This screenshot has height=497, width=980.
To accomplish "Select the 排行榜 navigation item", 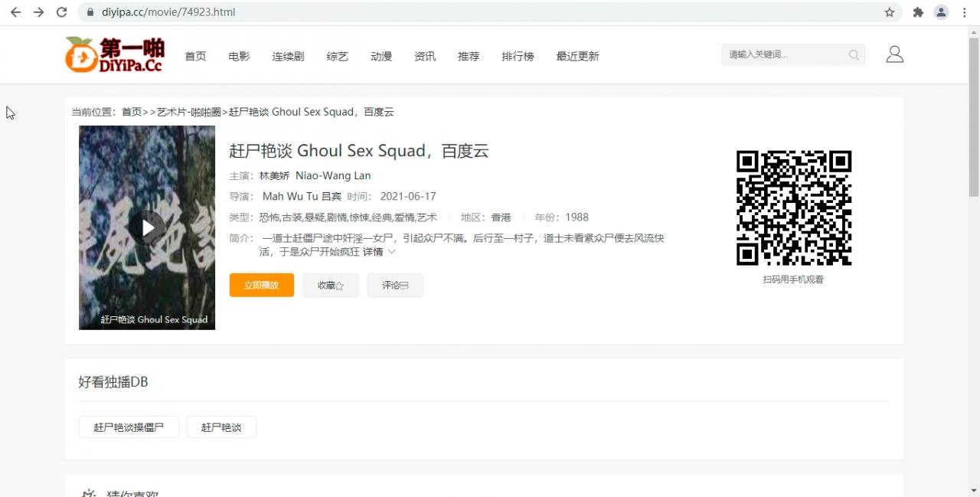I will coord(518,56).
